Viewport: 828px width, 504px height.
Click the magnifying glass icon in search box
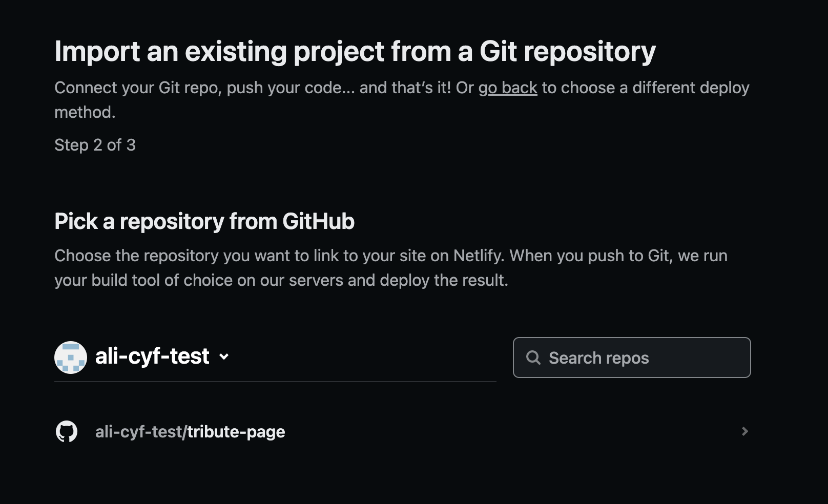(x=533, y=358)
